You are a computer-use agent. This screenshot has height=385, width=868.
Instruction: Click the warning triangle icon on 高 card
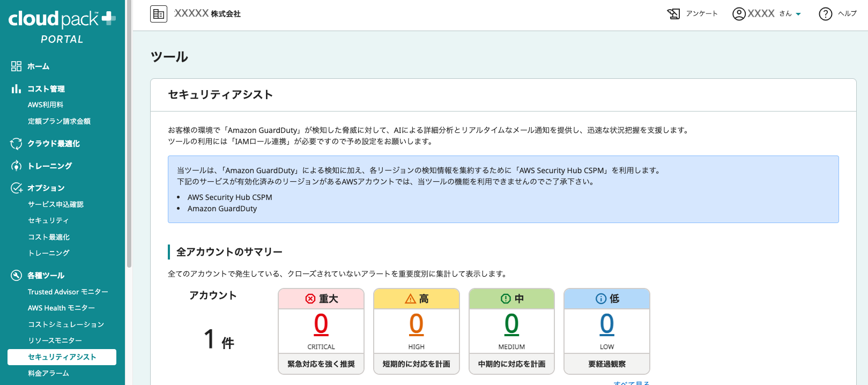[x=411, y=299]
